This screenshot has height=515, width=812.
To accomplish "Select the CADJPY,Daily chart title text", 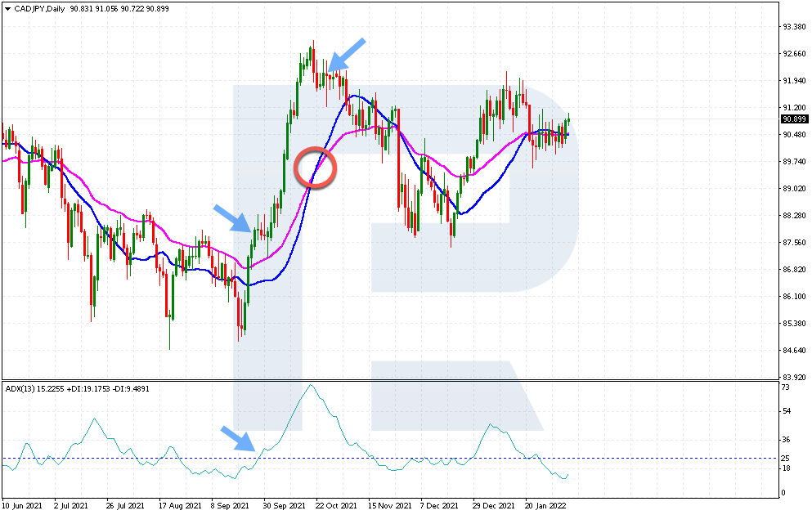I will point(39,9).
